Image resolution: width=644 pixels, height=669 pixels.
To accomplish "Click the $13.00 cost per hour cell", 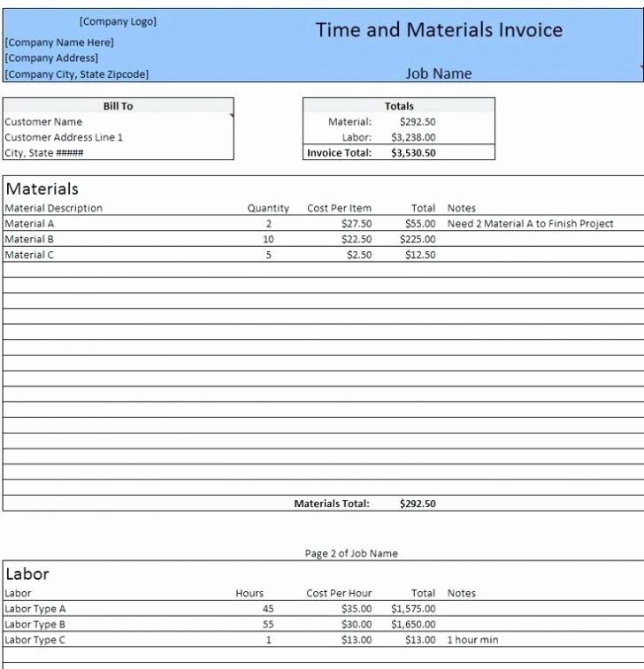I will tap(356, 640).
